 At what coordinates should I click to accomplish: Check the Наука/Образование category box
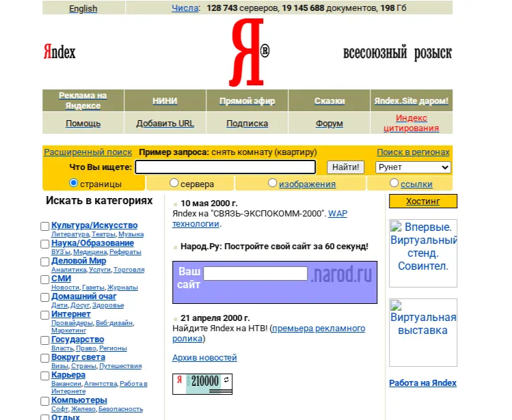(x=44, y=244)
